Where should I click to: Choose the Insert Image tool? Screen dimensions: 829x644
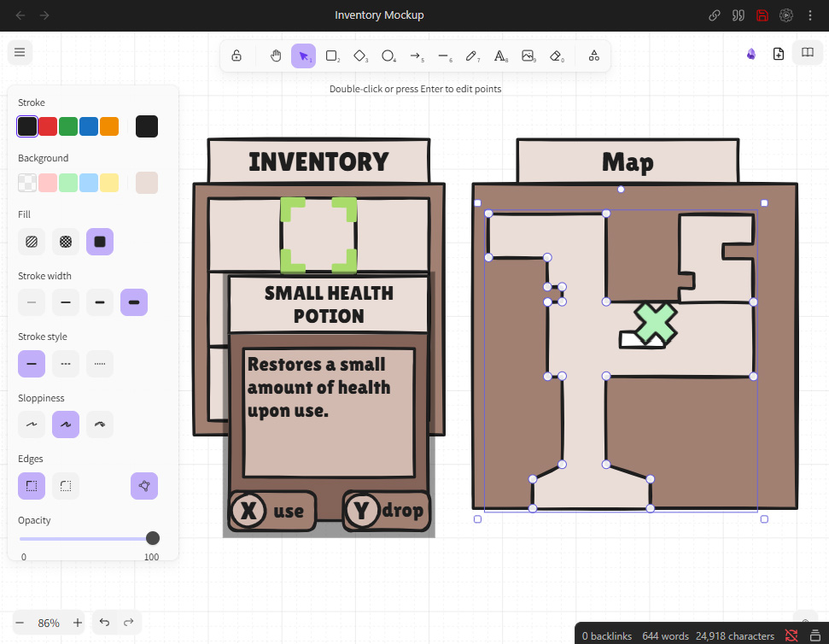click(528, 56)
